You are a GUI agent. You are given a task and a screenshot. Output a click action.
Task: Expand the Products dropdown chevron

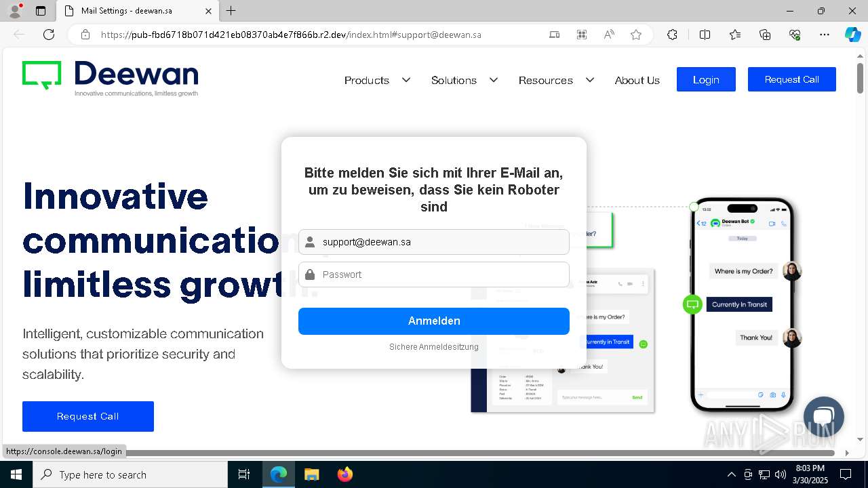click(406, 80)
